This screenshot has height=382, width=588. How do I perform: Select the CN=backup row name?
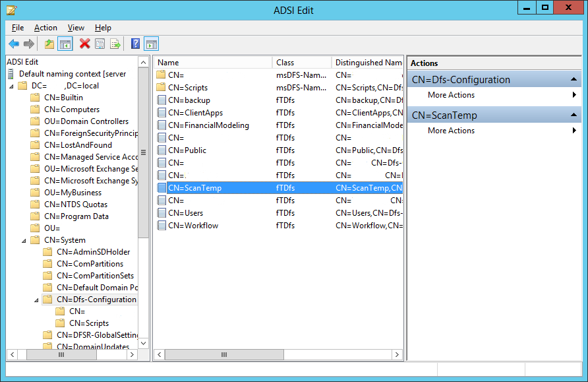click(189, 100)
